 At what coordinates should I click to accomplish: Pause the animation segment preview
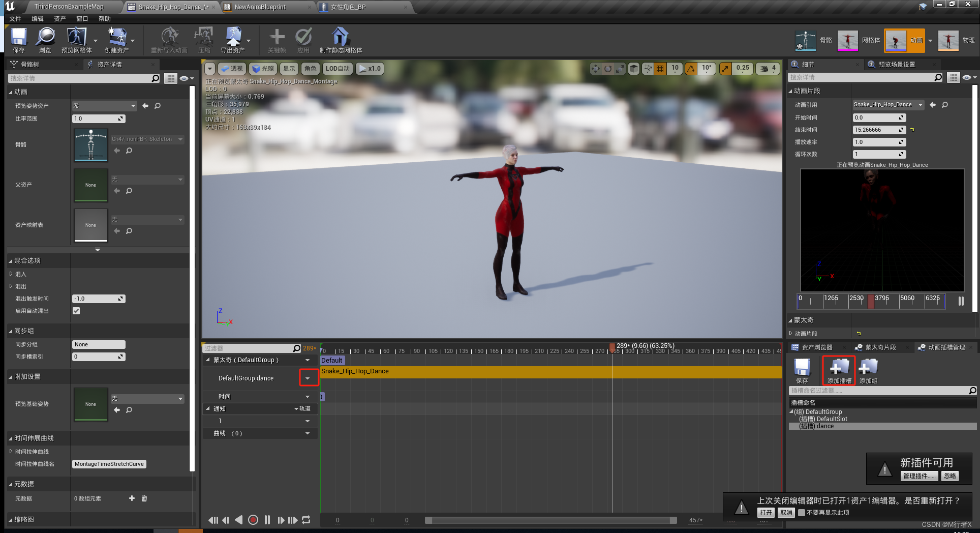961,301
